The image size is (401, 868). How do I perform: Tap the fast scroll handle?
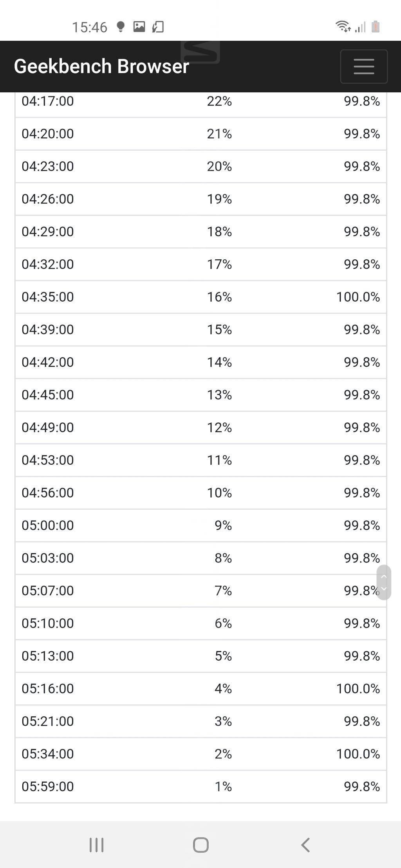pos(384,582)
